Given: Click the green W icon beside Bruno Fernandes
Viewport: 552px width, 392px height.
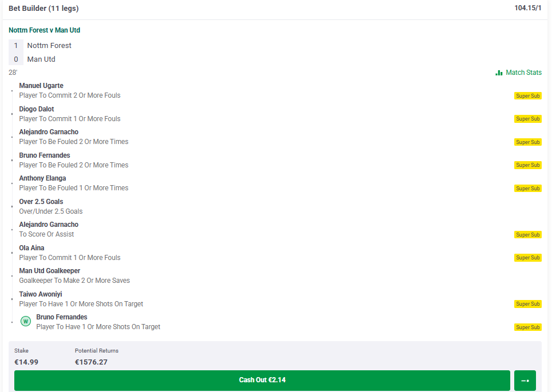Looking at the screenshot, I should tap(26, 322).
